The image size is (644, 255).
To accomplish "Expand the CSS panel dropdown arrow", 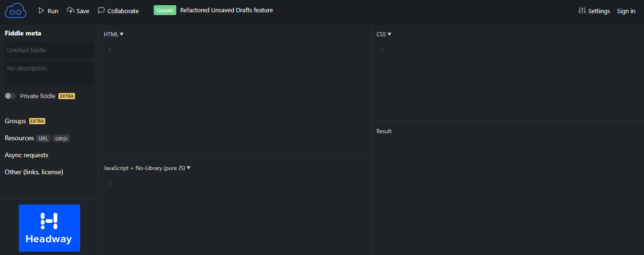I will [x=389, y=34].
